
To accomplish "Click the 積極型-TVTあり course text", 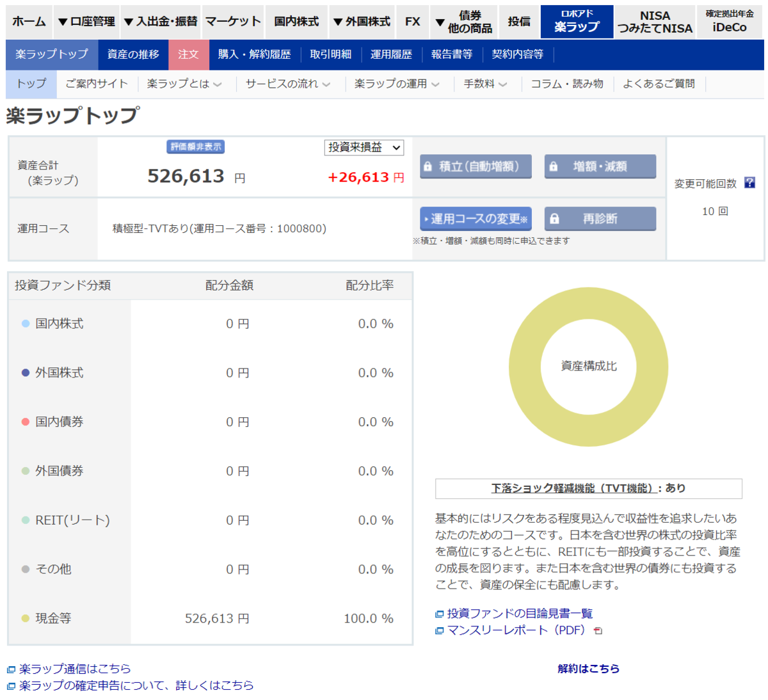I will [220, 228].
